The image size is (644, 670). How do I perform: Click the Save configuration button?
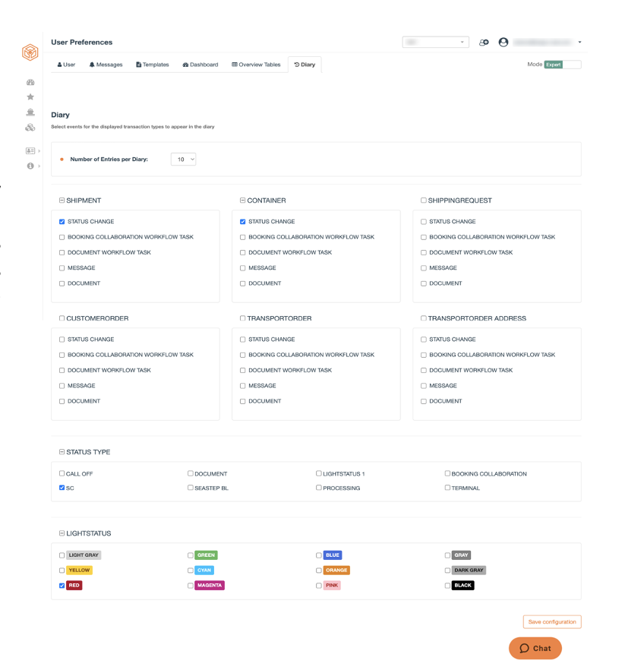(x=552, y=621)
